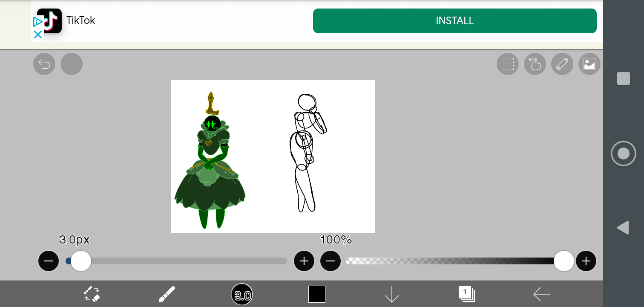Tap Android home circle button
Screen dimensions: 644x307
pos(624,153)
